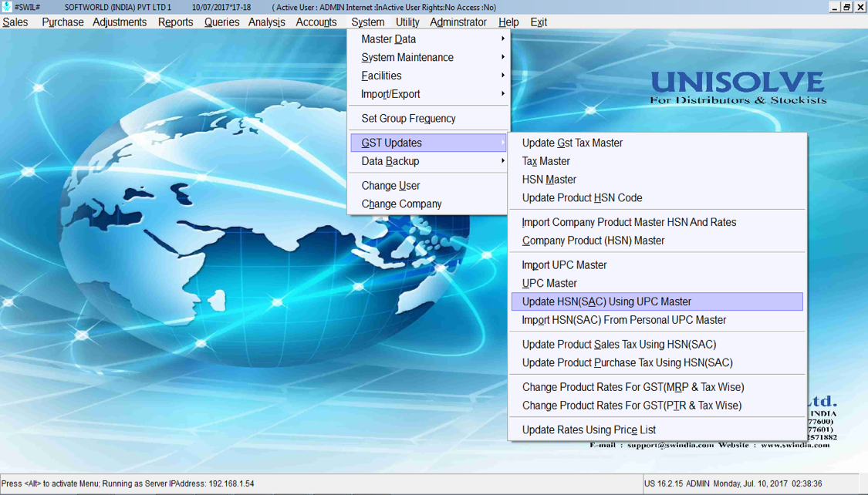
Task: Click the SWIL application icon in title bar
Action: click(6, 7)
